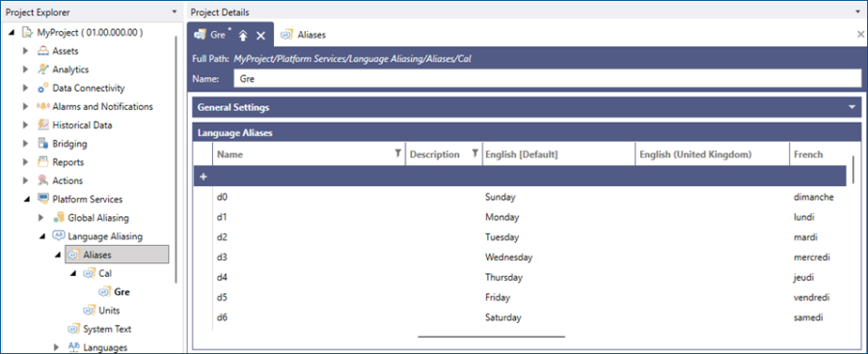Expand the Analytics tree node
Screen dimensions: 868x354
click(x=25, y=69)
